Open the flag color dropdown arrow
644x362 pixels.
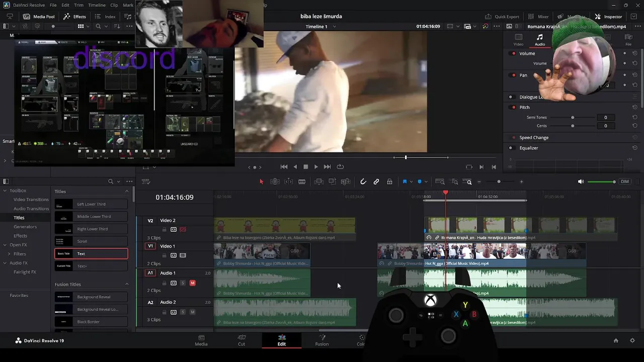[411, 182]
